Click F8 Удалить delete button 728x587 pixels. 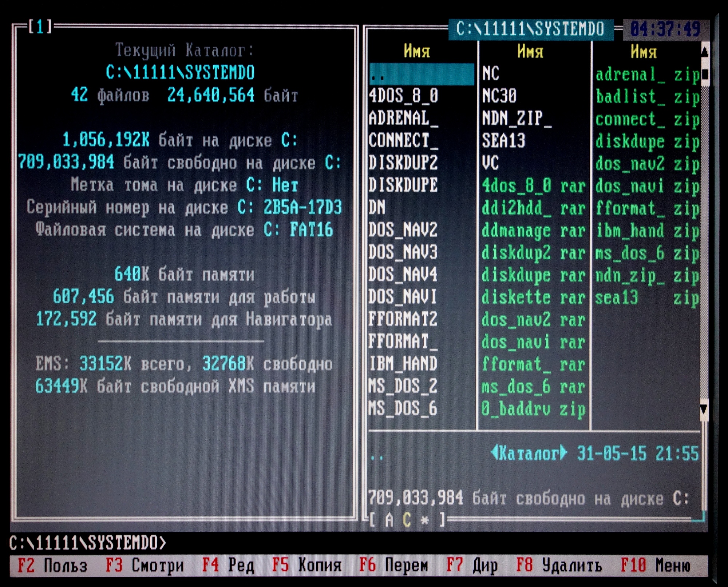[x=559, y=566]
